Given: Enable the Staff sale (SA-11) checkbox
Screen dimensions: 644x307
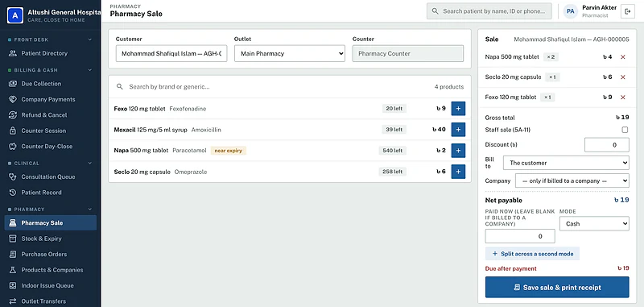Looking at the screenshot, I should point(625,130).
